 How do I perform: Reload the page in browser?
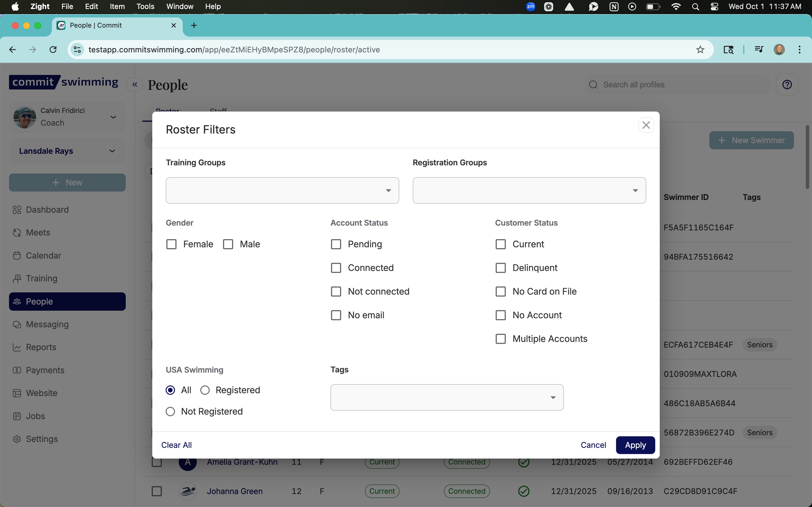(53, 50)
